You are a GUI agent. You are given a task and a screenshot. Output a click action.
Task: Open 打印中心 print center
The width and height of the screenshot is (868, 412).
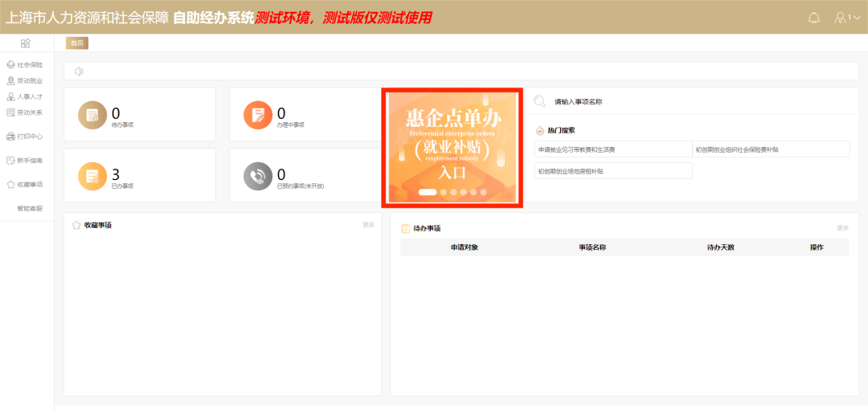25,137
